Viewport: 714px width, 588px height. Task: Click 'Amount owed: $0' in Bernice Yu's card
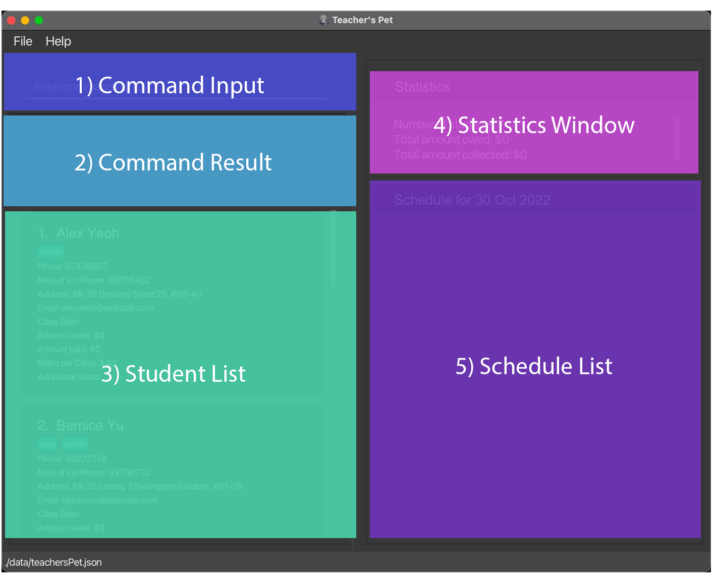pos(71,528)
